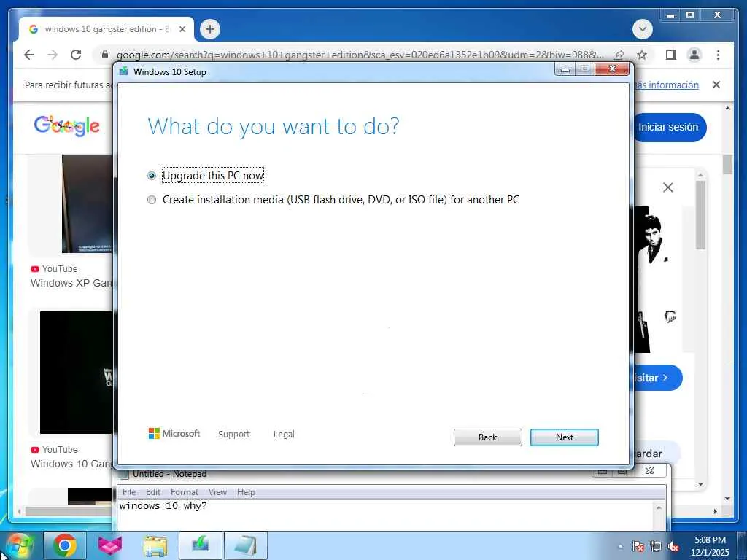Screen dimensions: 747x560
Task: Close the windows 10 gangster edition tab
Action: point(182,29)
